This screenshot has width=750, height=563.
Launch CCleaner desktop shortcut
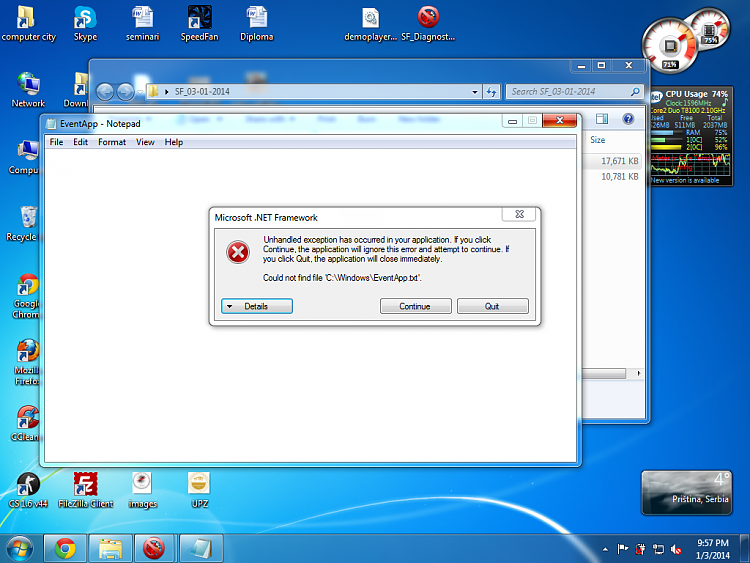(26, 424)
